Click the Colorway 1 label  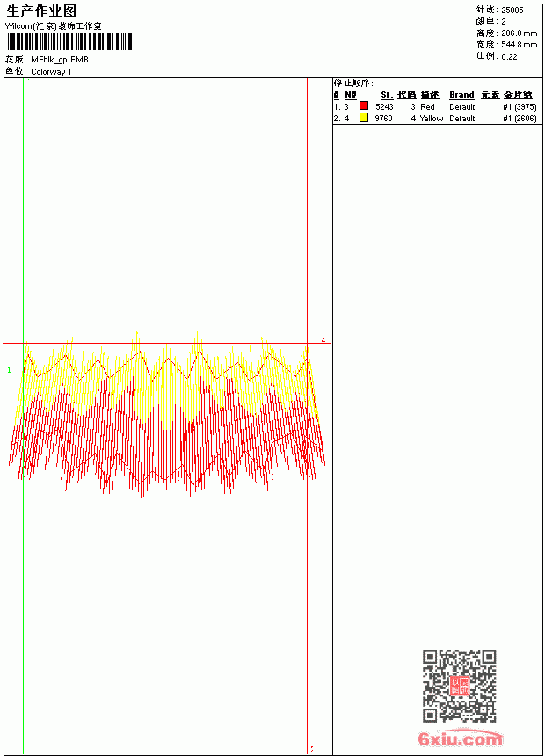click(x=51, y=72)
